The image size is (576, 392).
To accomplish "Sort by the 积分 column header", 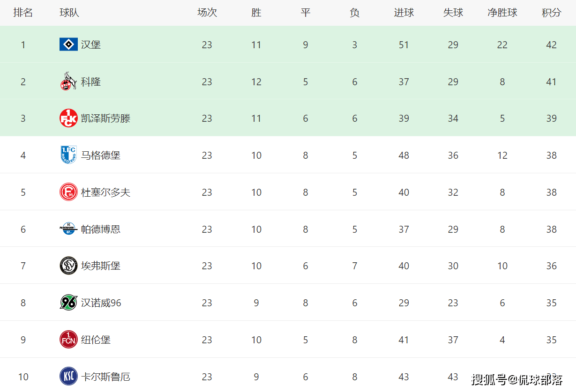I will 551,13.
